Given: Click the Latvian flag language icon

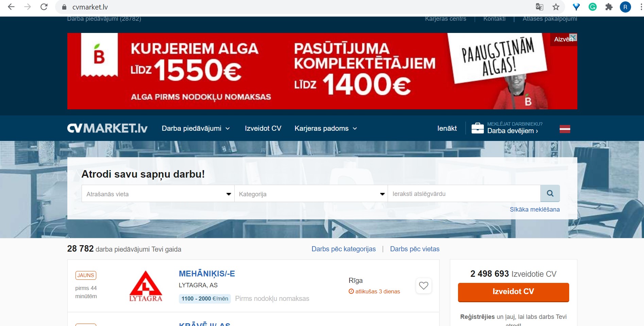Looking at the screenshot, I should (565, 129).
